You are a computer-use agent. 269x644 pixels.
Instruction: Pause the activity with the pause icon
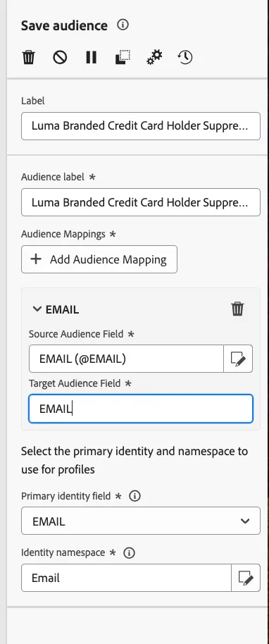click(91, 58)
